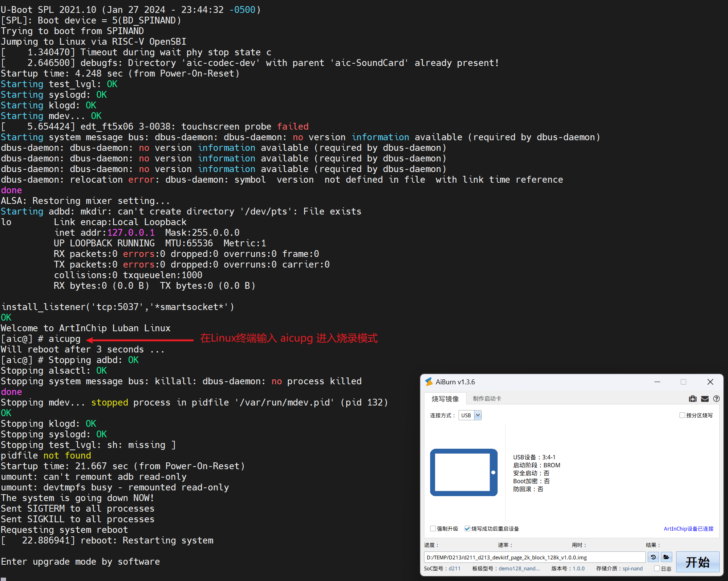Image resolution: width=728 pixels, height=581 pixels.
Task: Click the 存储介质 spi-nand value
Action: point(632,568)
